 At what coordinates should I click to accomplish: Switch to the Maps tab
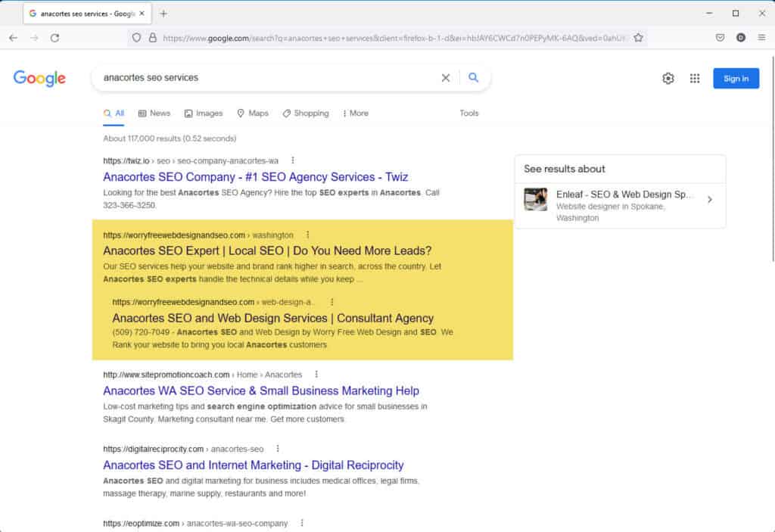[253, 114]
